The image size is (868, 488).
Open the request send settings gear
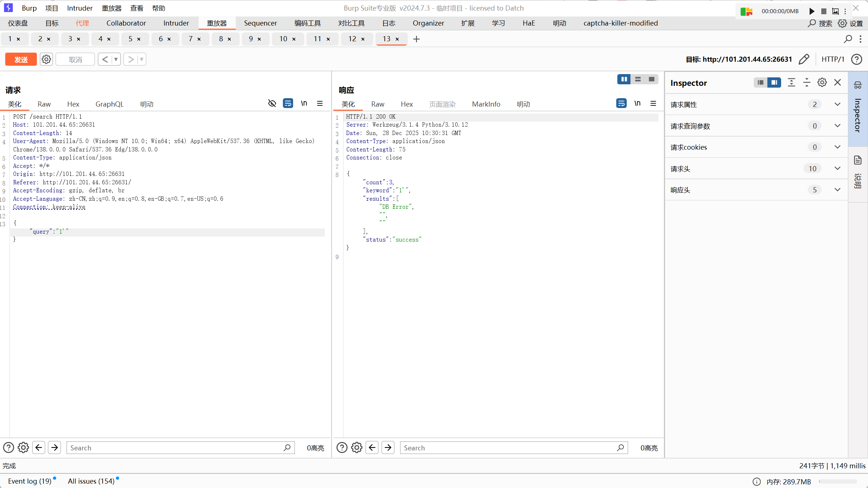click(46, 59)
